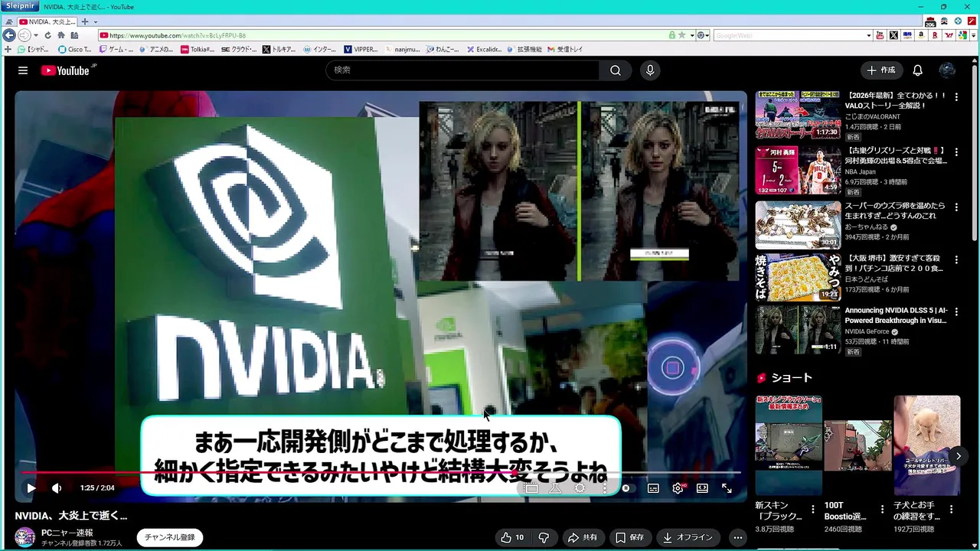Open the history sidebar icon beside home
The height and width of the screenshot is (551, 980).
tap(74, 35)
